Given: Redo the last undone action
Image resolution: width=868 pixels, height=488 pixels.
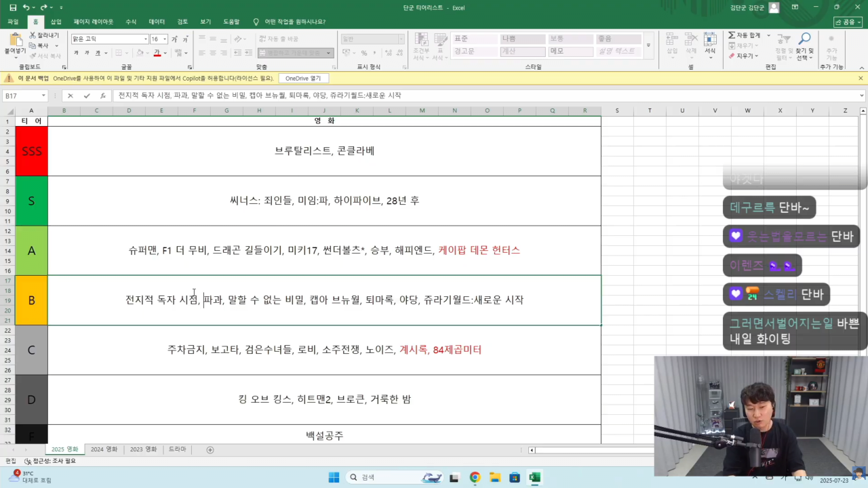Looking at the screenshot, I should point(43,7).
